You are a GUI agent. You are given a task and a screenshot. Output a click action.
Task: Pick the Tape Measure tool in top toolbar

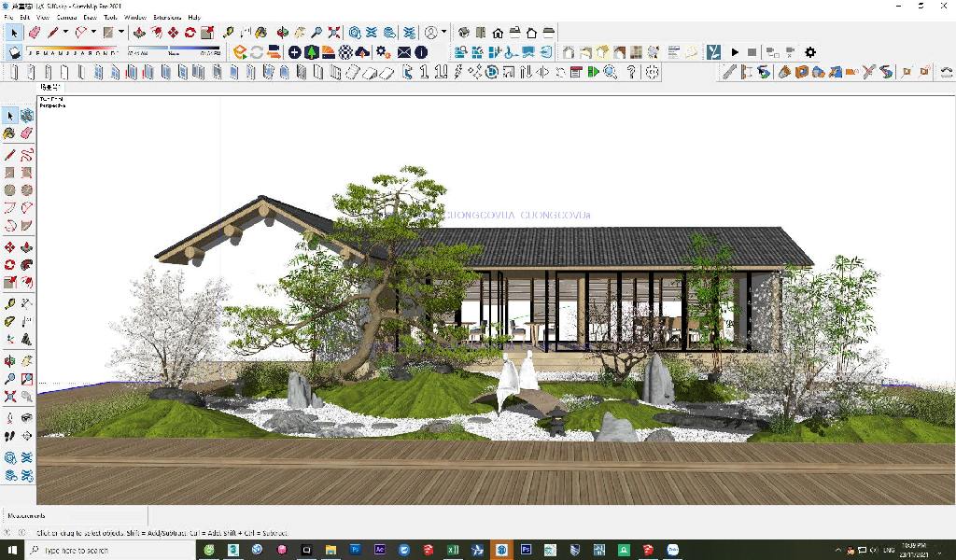point(229,32)
